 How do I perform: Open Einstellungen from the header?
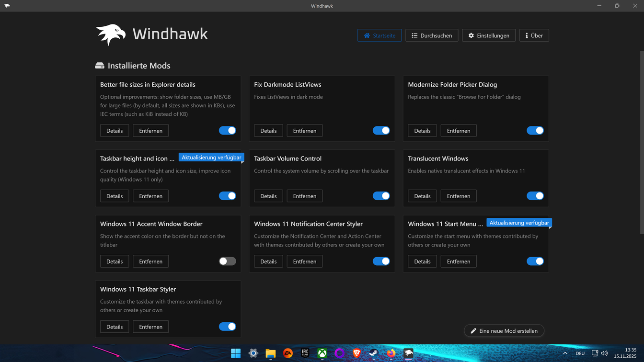[x=489, y=35]
